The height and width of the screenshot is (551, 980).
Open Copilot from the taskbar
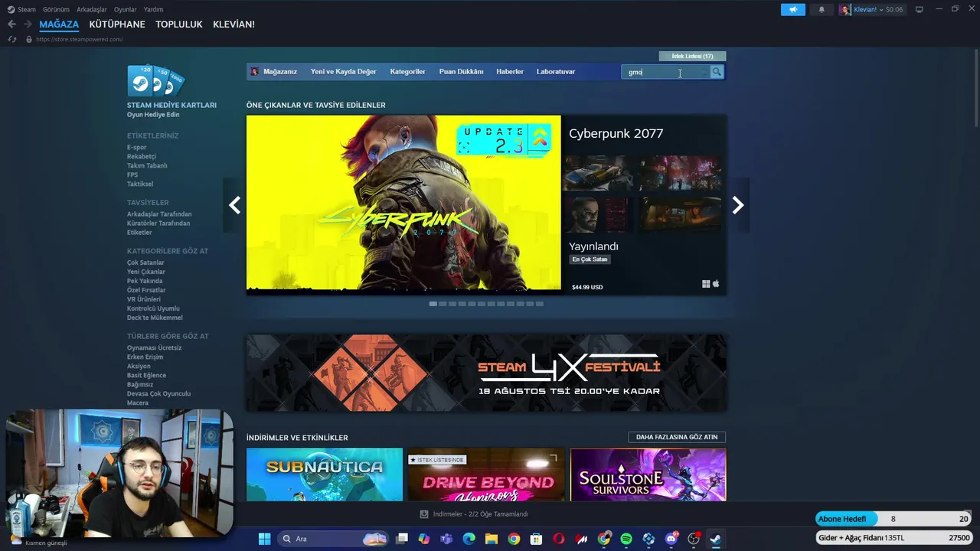tap(424, 539)
